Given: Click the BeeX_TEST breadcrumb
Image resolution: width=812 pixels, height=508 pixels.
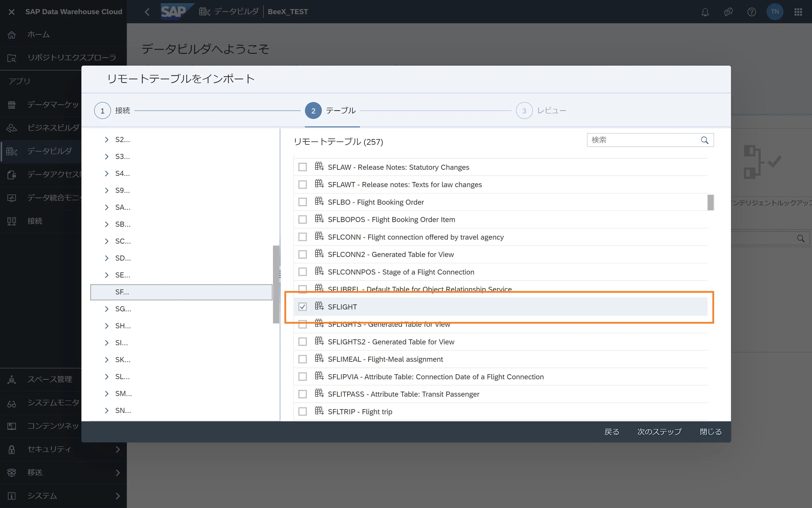Looking at the screenshot, I should [x=288, y=12].
